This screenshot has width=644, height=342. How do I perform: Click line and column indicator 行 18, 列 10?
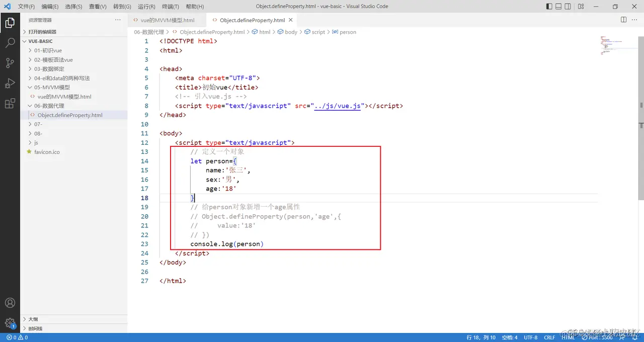pos(481,337)
